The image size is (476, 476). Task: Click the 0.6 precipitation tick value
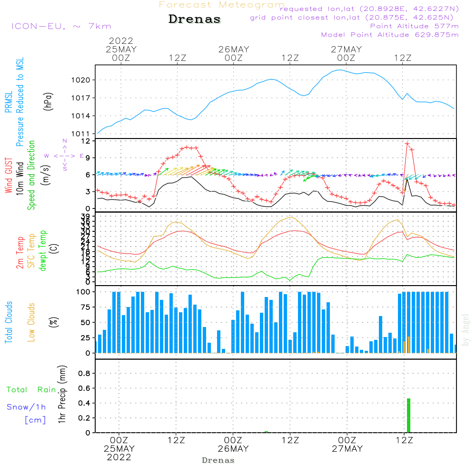click(84, 388)
